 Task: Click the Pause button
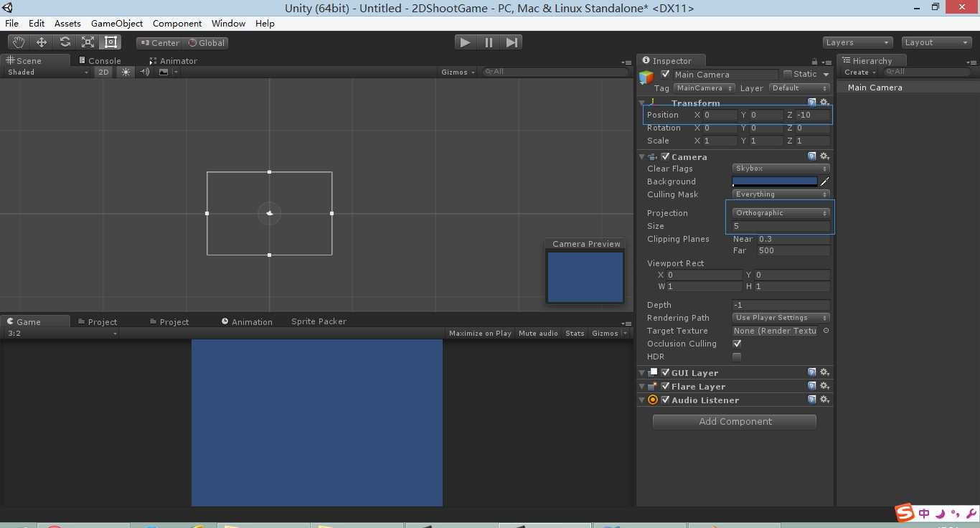(489, 42)
